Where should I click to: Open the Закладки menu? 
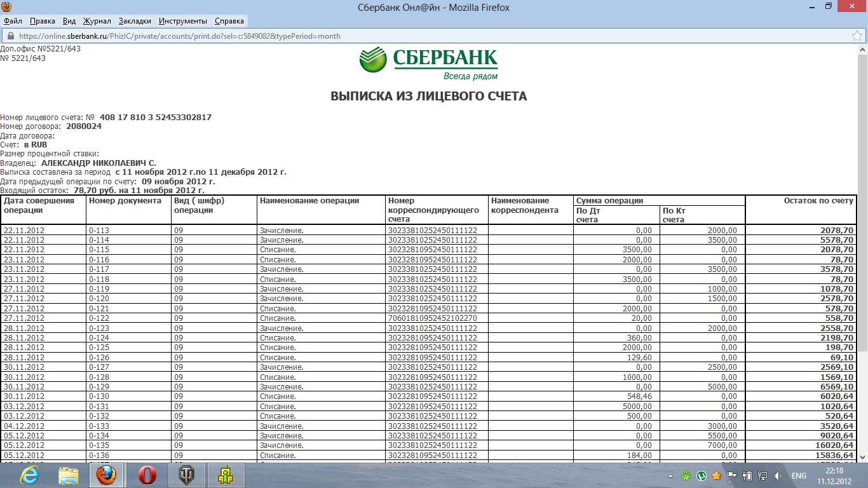coord(135,21)
